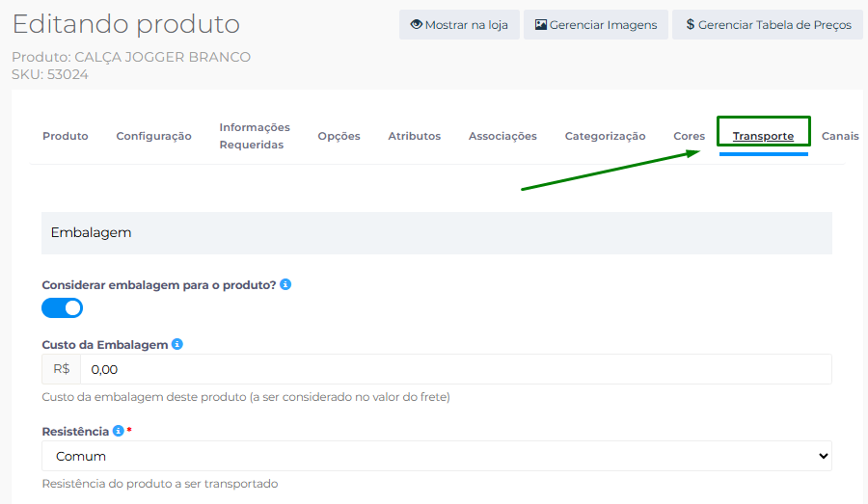Open the Produto tab
Viewport: 868px width, 504px height.
click(x=66, y=136)
